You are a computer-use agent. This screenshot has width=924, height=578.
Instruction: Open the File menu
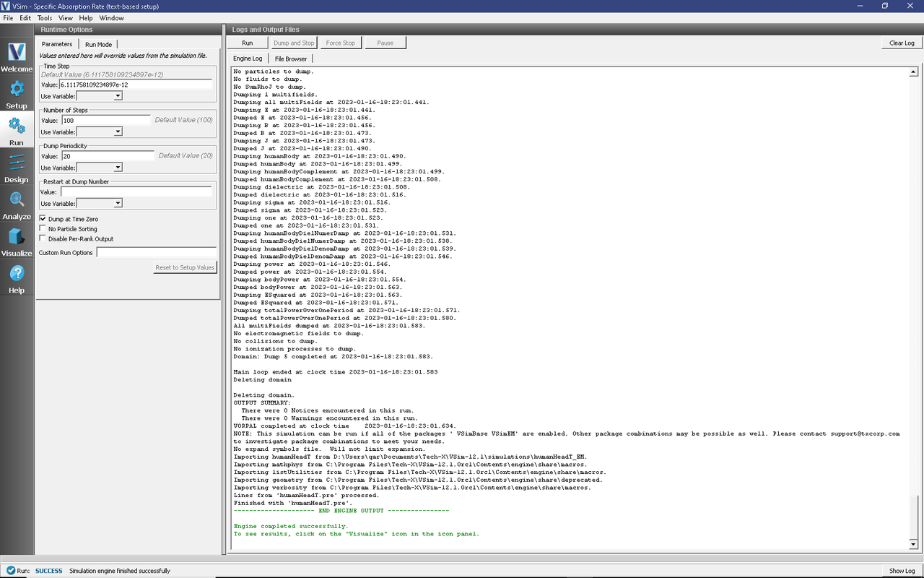pyautogui.click(x=8, y=18)
